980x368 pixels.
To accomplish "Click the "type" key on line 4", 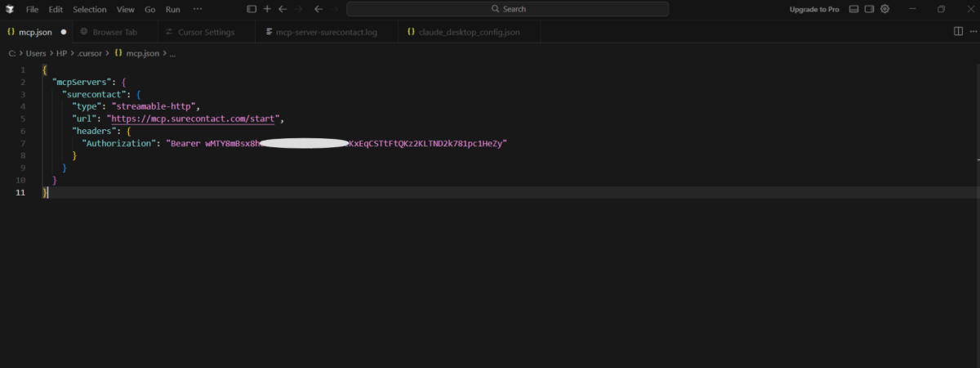I will pyautogui.click(x=87, y=106).
